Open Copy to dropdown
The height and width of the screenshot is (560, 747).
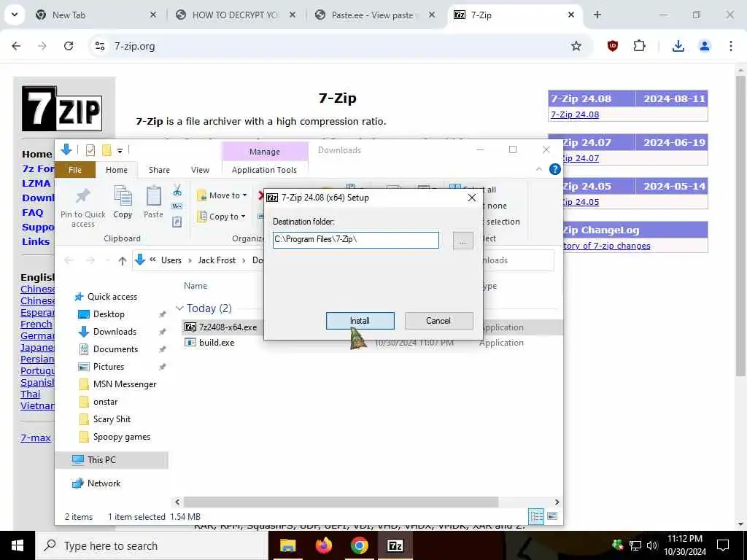click(222, 216)
